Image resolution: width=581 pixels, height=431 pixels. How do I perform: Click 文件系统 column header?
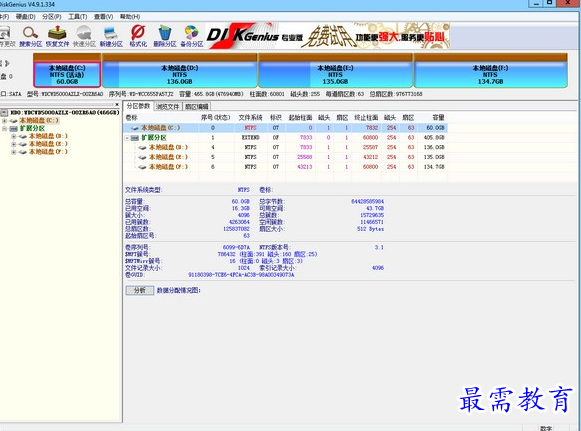tap(250, 118)
